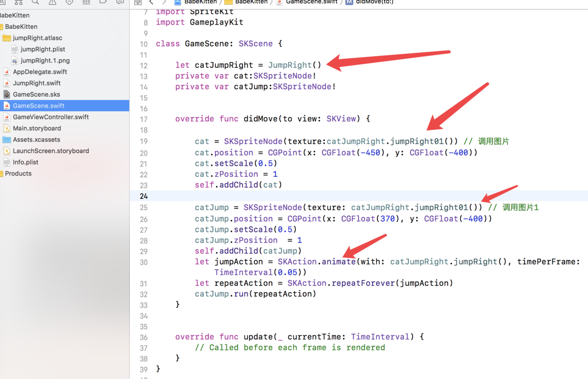The image size is (588, 379).
Task: Select the yellow BabeKitten group folder
Action: point(64,27)
